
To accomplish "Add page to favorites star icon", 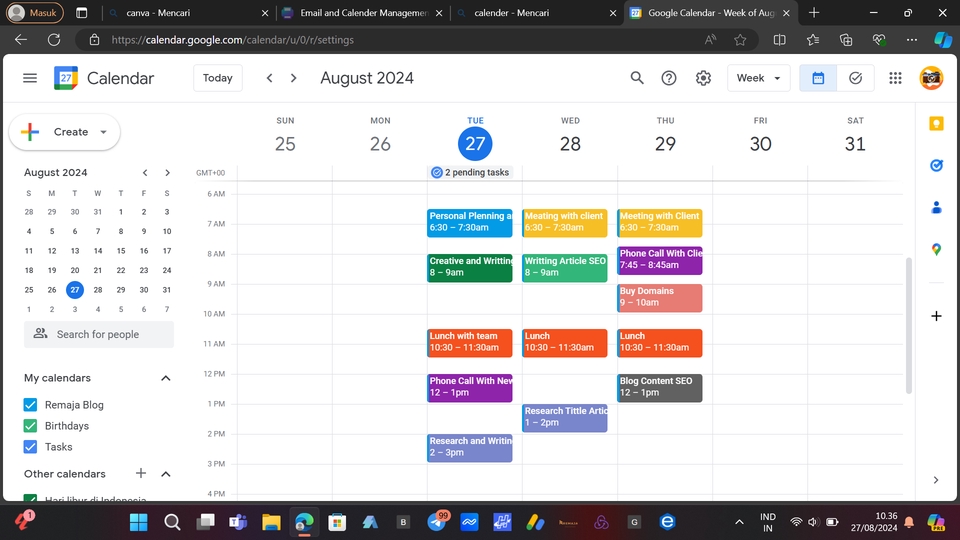I will point(740,40).
